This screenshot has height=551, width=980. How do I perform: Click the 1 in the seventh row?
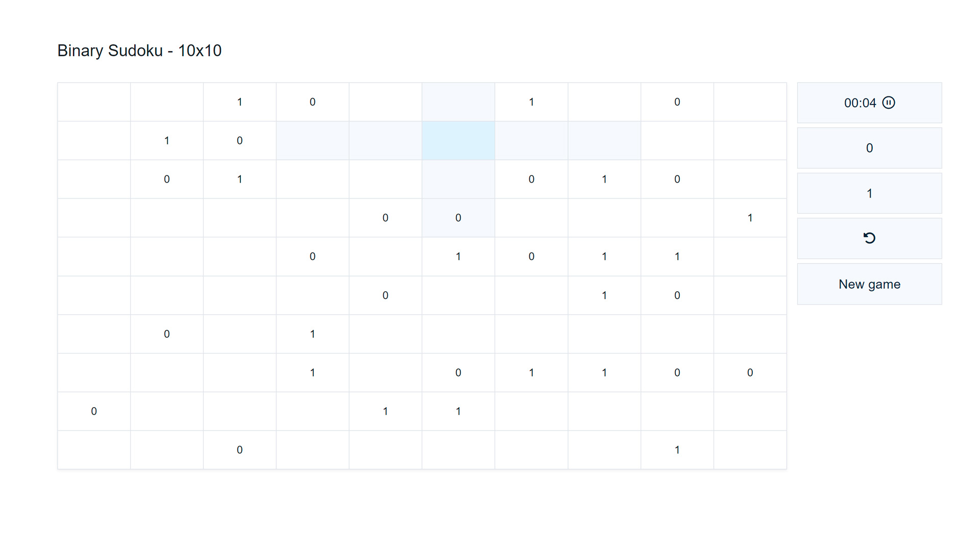point(312,334)
